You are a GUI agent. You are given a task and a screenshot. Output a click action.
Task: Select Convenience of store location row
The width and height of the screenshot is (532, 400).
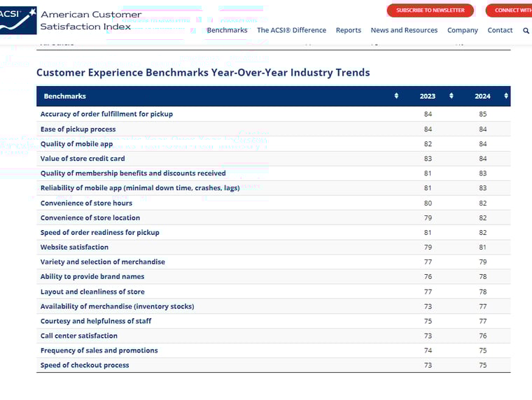point(274,217)
